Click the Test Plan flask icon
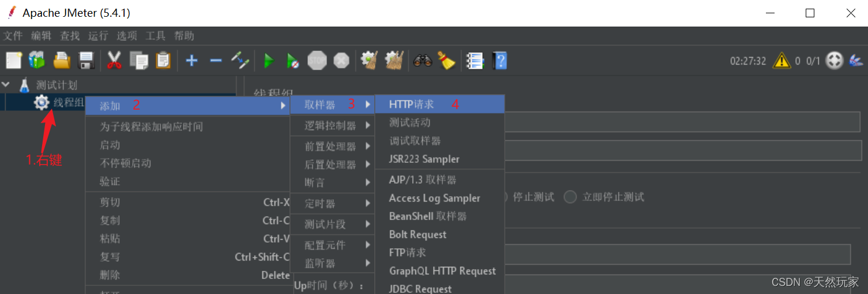Screen dimensions: 868x294 click(24, 85)
